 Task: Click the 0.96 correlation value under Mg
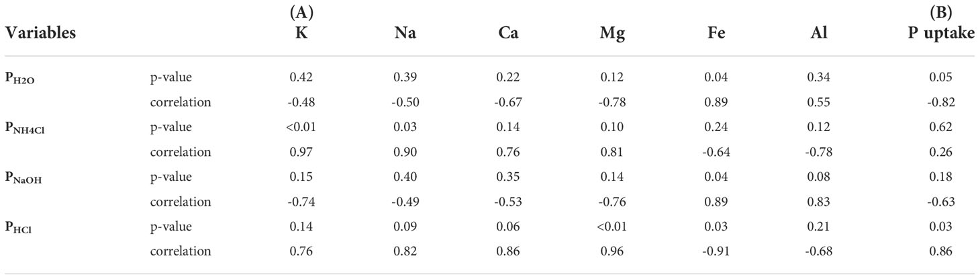point(613,251)
